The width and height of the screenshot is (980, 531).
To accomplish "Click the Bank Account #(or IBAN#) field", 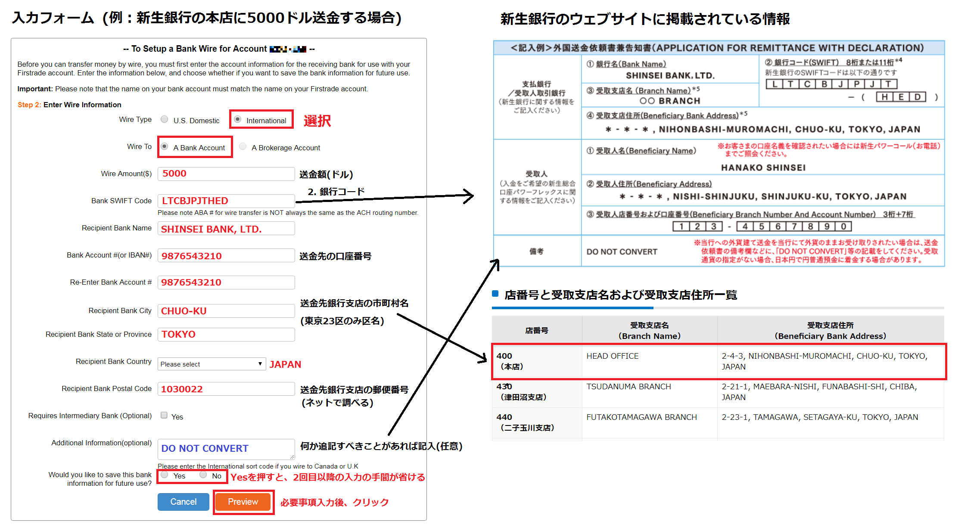I will tap(226, 255).
